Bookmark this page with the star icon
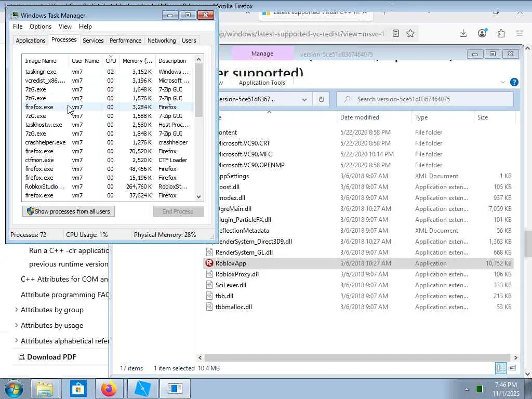532x399 pixels. [x=410, y=33]
